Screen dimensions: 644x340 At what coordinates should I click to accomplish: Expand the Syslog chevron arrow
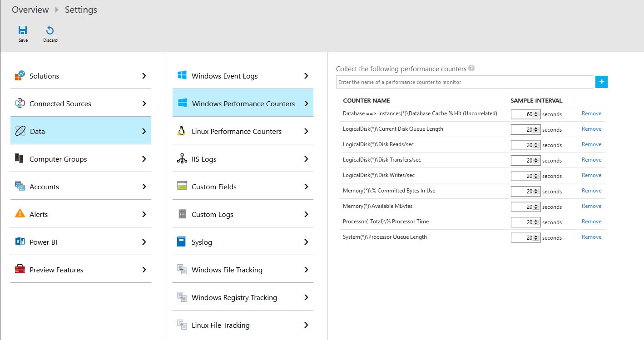click(306, 242)
